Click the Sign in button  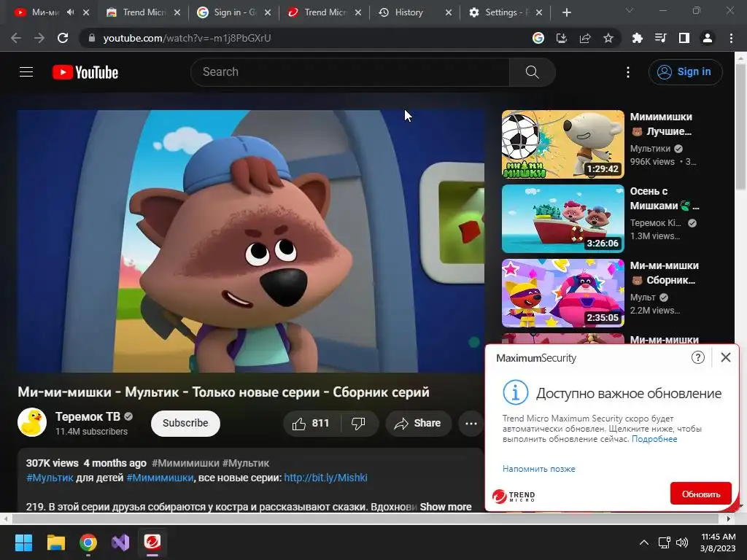click(x=685, y=72)
